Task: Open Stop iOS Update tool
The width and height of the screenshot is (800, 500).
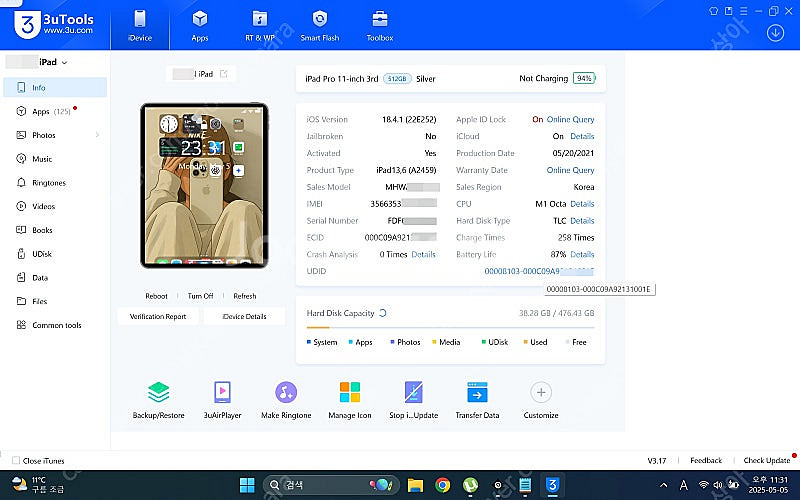Action: [x=414, y=400]
